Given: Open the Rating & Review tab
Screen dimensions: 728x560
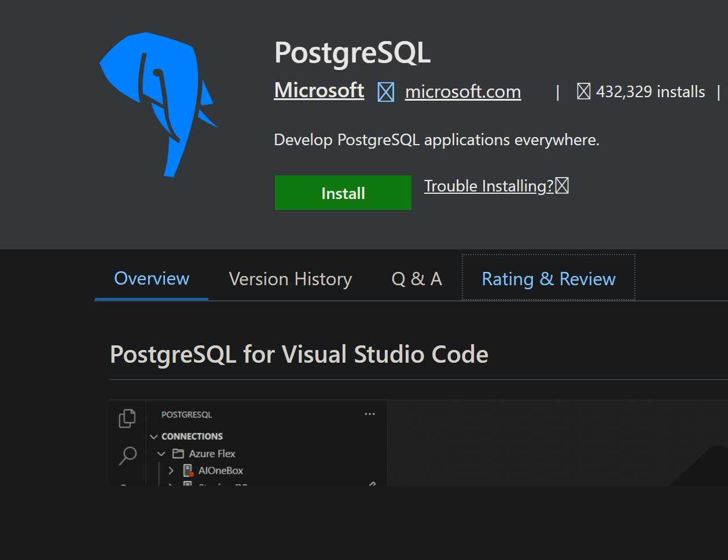Looking at the screenshot, I should click(549, 278).
